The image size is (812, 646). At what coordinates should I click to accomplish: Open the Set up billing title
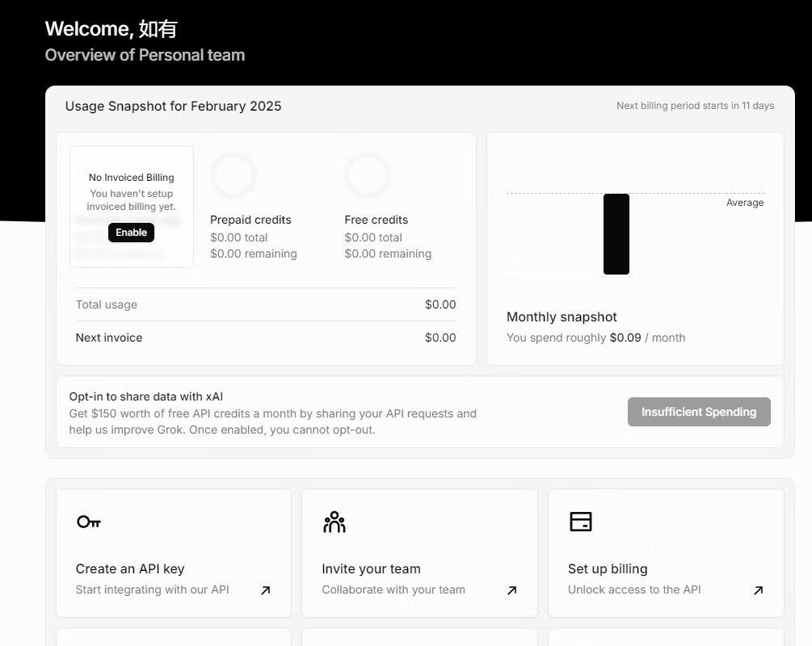pos(608,568)
